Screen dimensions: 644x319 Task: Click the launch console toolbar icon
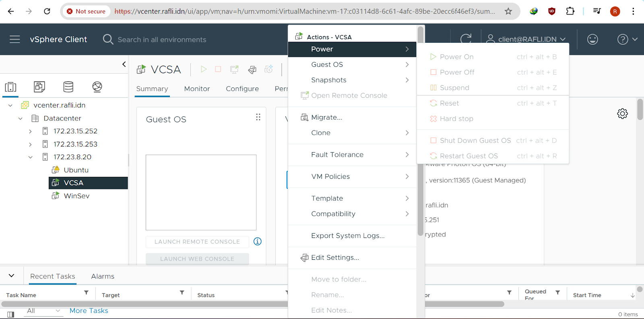pos(234,69)
